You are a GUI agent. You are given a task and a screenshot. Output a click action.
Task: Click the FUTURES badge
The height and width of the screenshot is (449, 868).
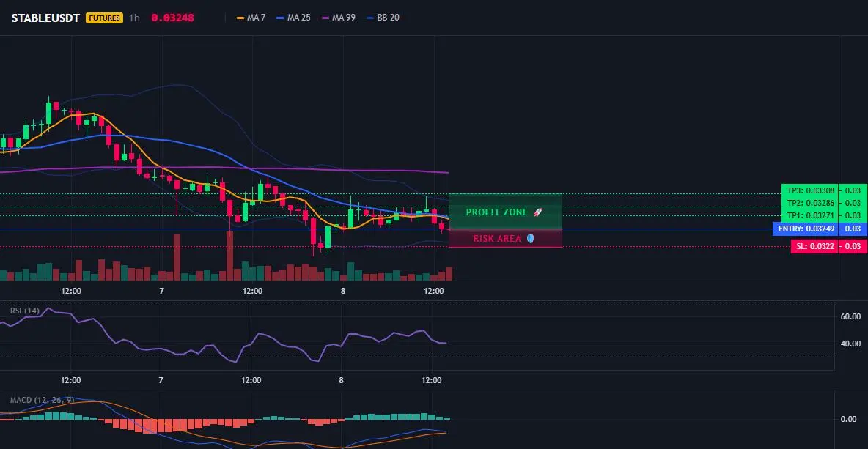tap(104, 18)
